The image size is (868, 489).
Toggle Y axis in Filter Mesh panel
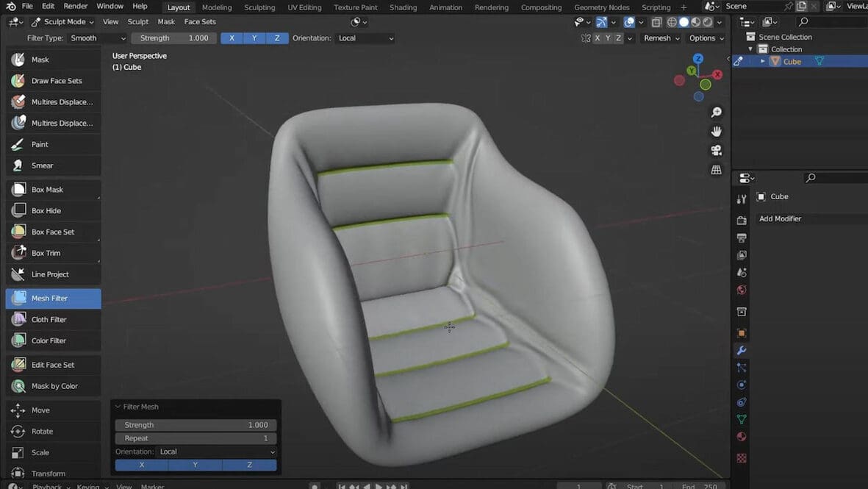(195, 465)
